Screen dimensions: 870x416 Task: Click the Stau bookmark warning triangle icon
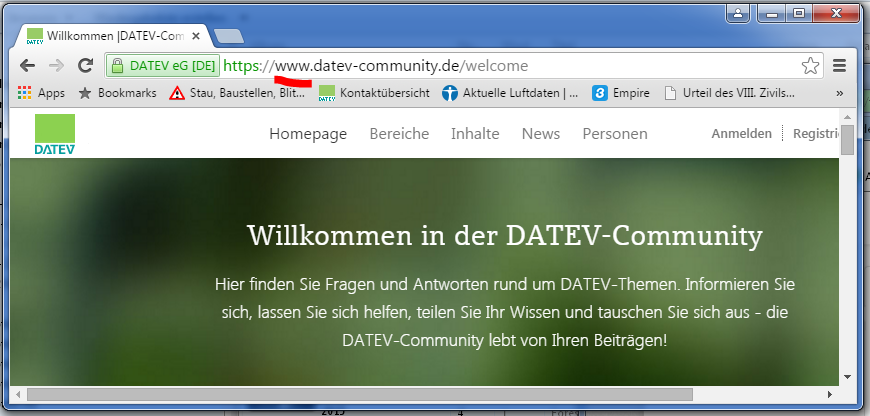[x=177, y=93]
